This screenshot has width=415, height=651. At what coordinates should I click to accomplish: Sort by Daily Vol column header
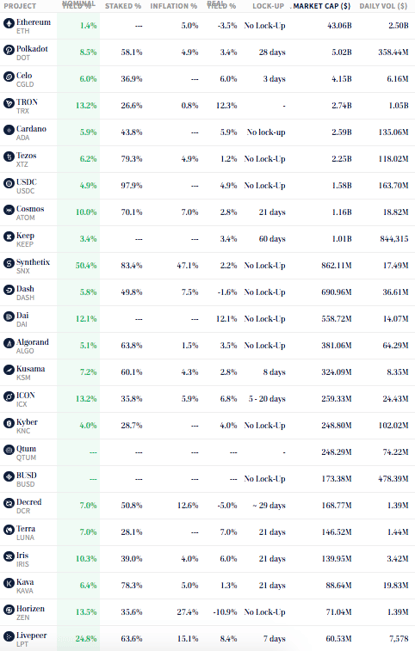383,6
